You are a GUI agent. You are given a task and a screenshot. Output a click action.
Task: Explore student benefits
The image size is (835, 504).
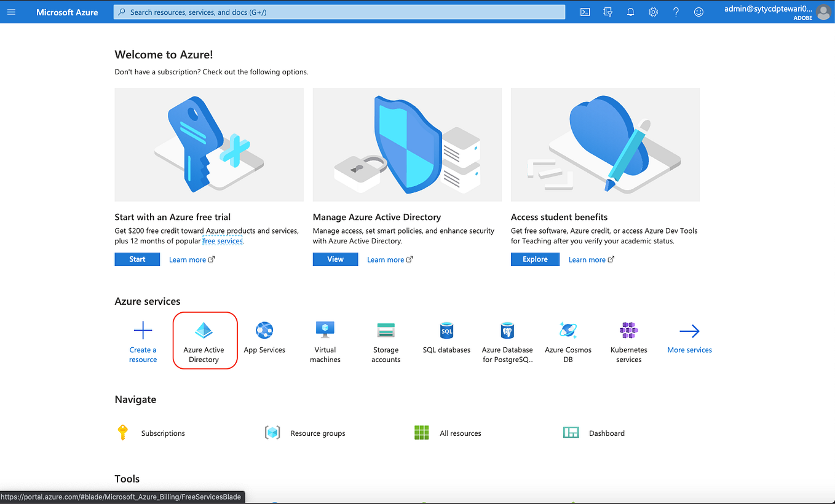pyautogui.click(x=534, y=259)
